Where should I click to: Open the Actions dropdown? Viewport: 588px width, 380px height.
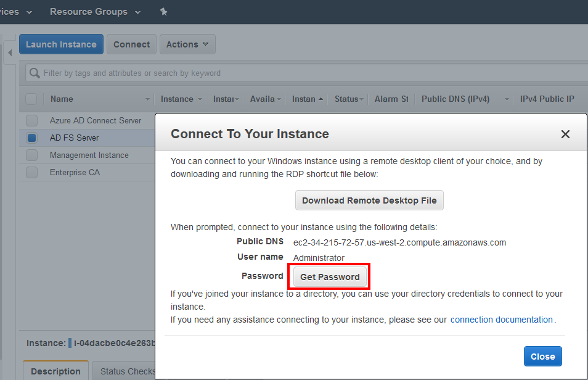click(187, 44)
